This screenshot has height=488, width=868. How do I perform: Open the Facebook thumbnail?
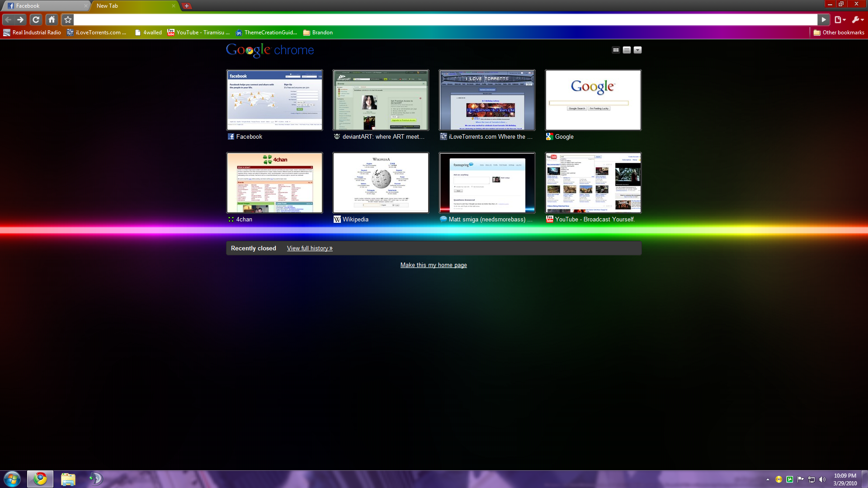[275, 100]
